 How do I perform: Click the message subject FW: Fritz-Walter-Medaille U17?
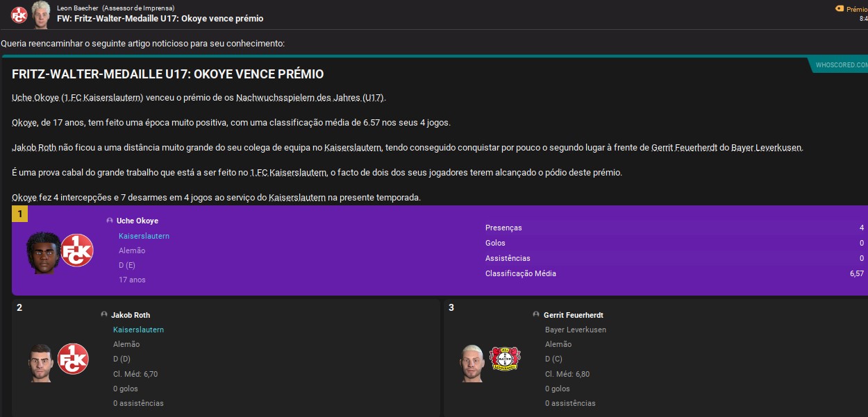(x=160, y=19)
